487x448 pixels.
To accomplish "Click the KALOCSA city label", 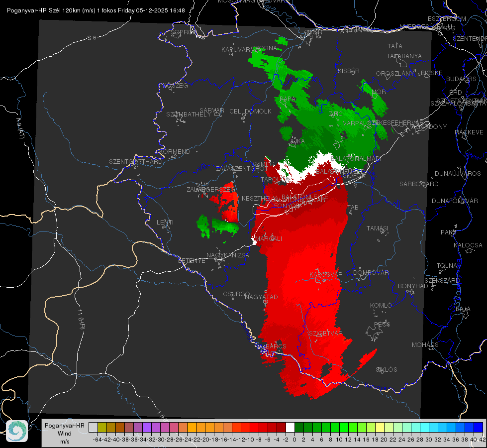I will tap(468, 245).
